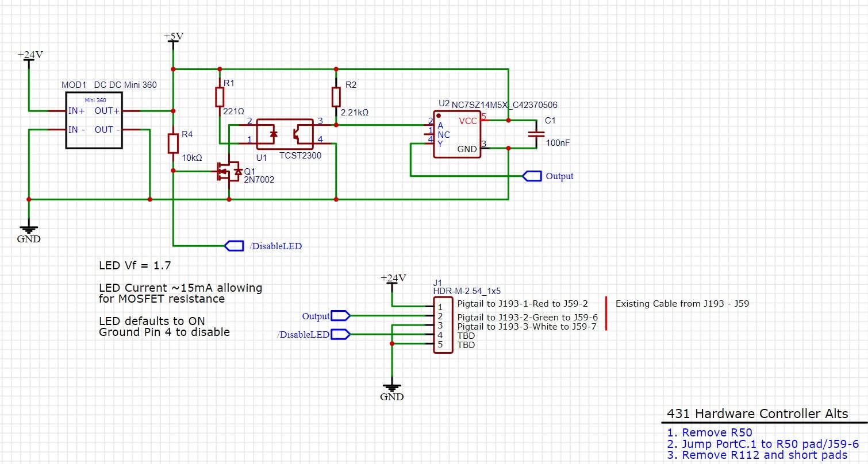
Task: Click the 'LED Current ~15mA allowing' note
Action: pyautogui.click(x=180, y=288)
